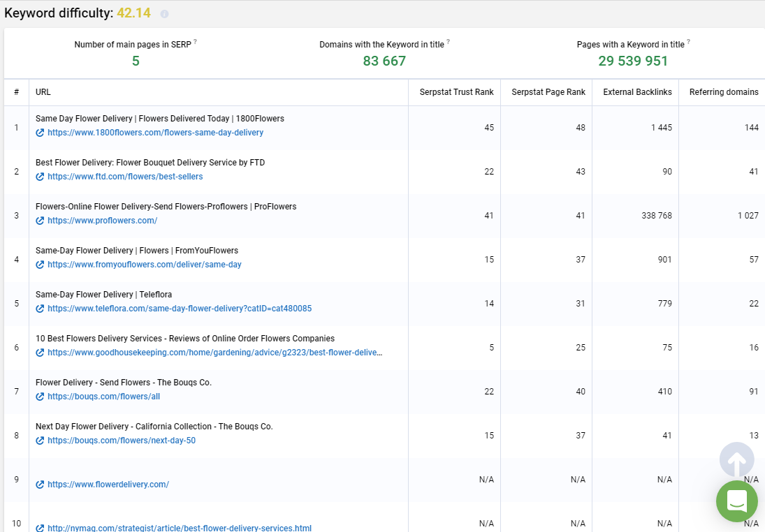Click external backlinks value 901

pyautogui.click(x=665, y=260)
